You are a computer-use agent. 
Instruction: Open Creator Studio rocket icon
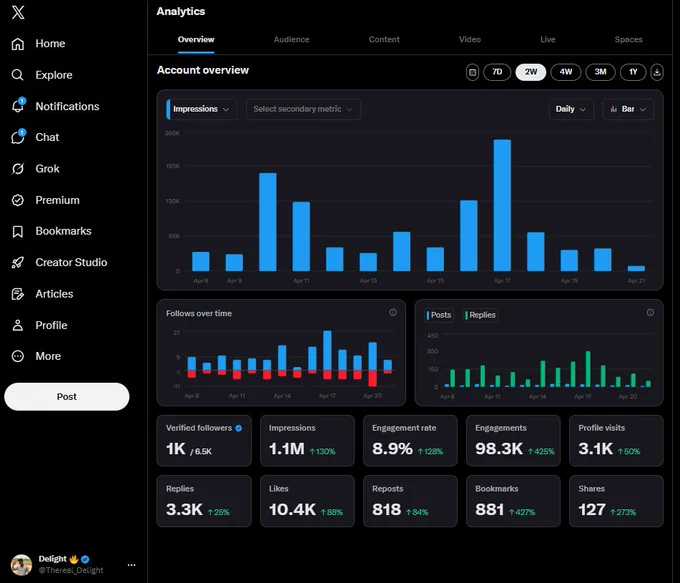[17, 262]
